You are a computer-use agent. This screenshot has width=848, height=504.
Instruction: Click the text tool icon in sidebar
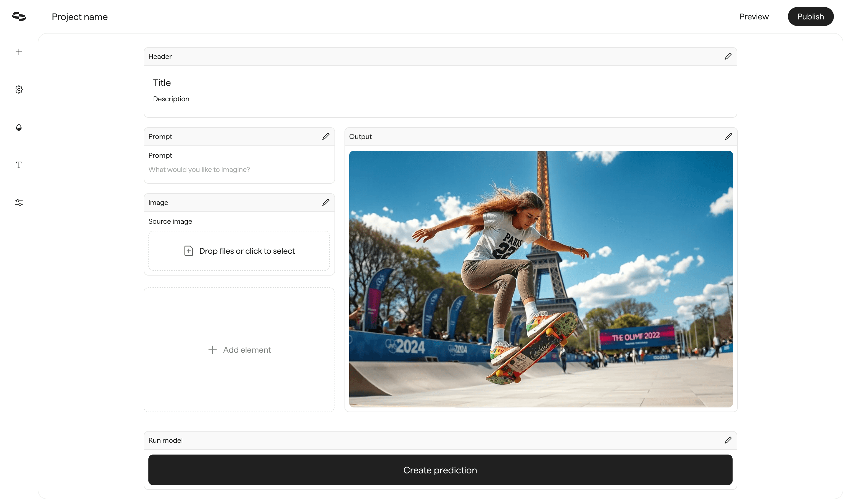pos(19,165)
